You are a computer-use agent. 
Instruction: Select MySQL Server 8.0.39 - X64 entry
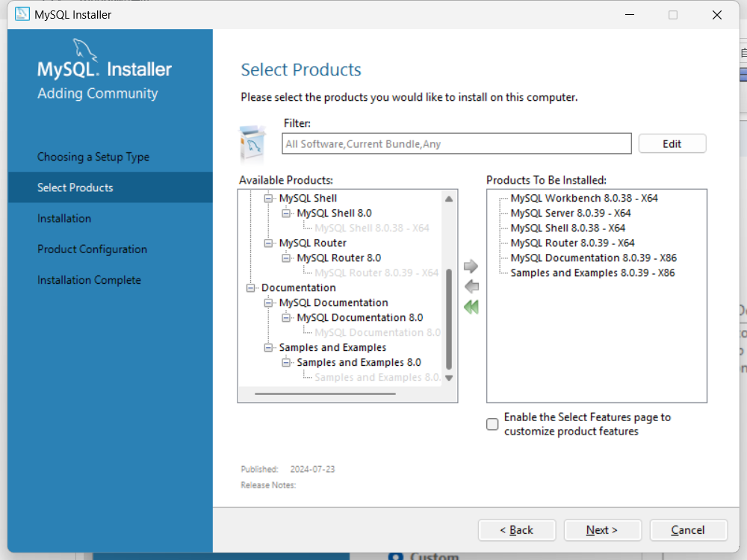point(571,213)
